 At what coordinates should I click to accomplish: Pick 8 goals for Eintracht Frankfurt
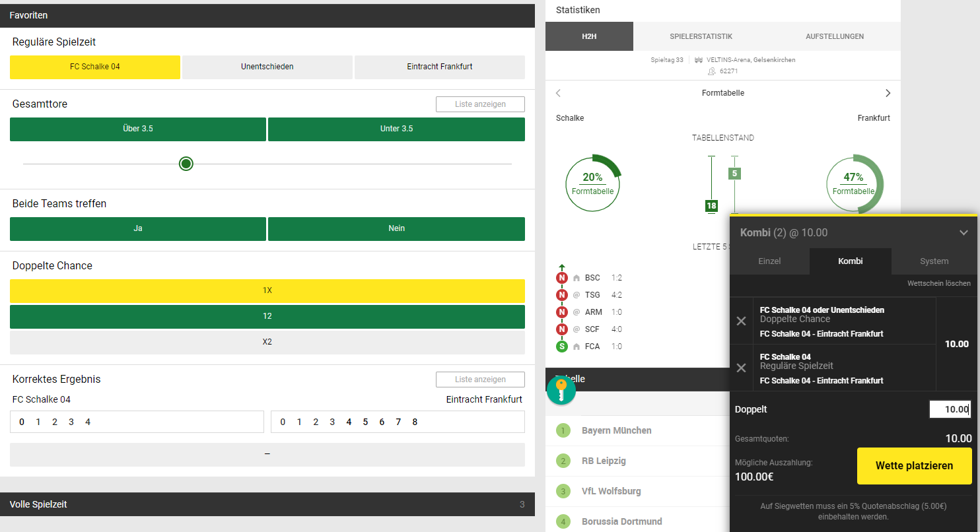click(415, 422)
